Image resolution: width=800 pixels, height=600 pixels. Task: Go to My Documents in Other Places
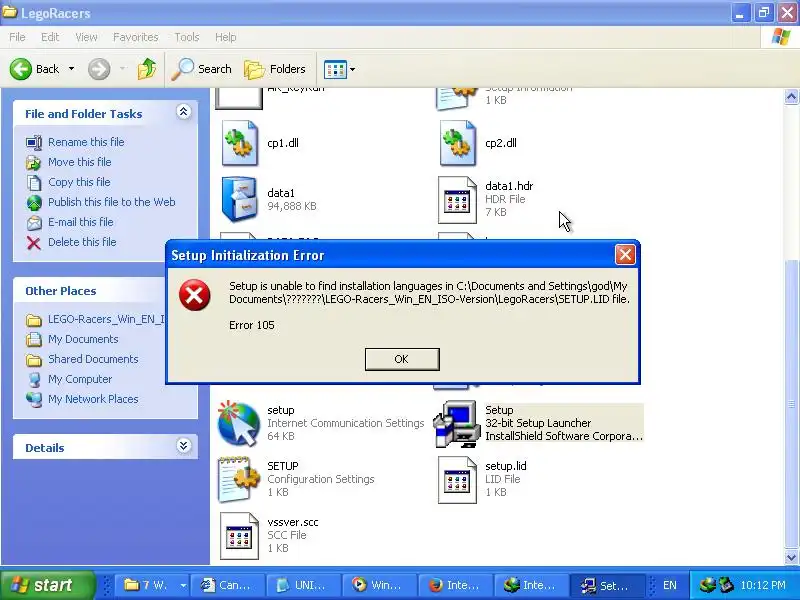[x=83, y=339]
